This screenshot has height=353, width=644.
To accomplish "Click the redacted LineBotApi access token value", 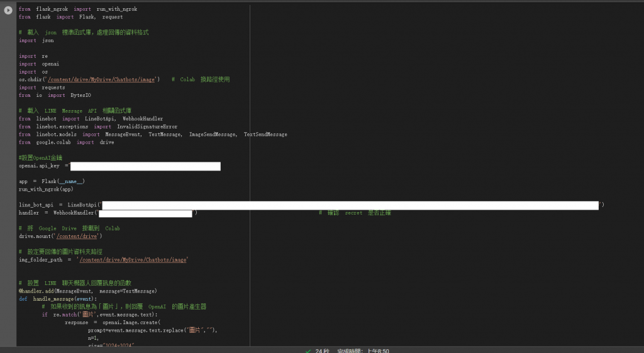I will (350, 206).
